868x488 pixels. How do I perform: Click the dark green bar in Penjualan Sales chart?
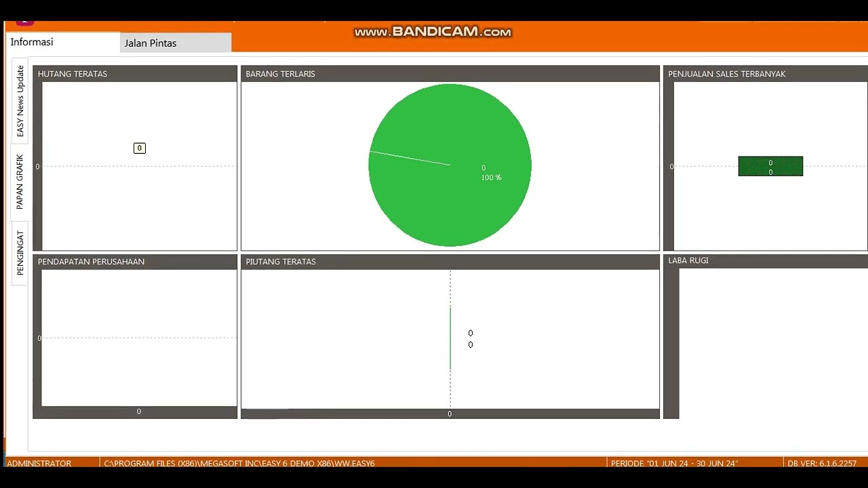(770, 166)
